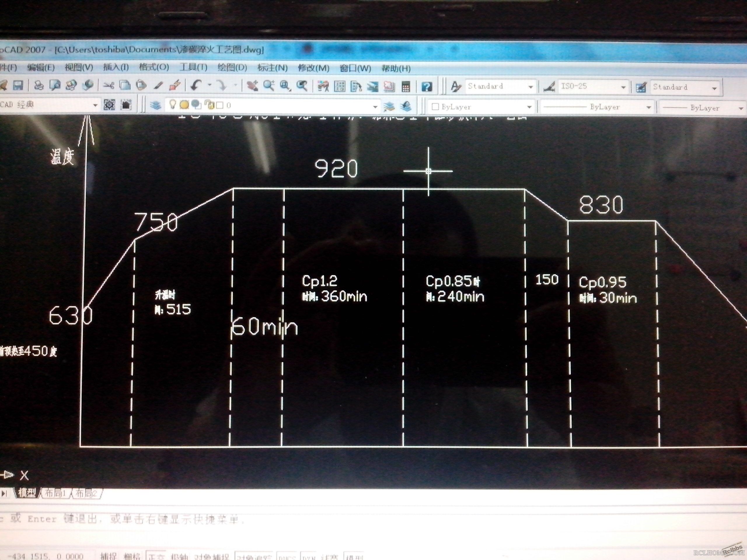This screenshot has width=747, height=560.
Task: Select the Cut scissors tool
Action: 109,85
